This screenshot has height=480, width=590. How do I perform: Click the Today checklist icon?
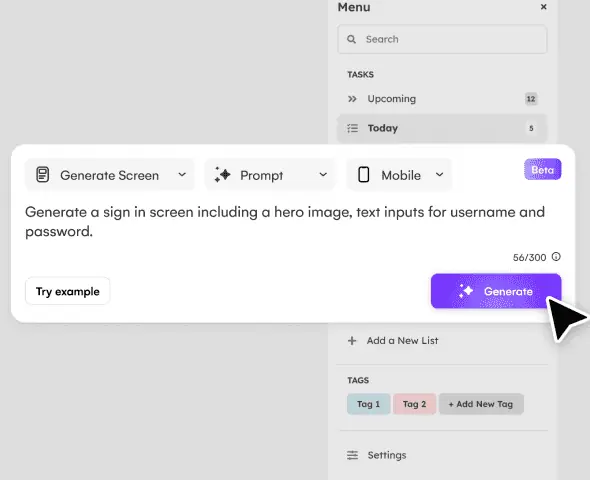(x=352, y=128)
